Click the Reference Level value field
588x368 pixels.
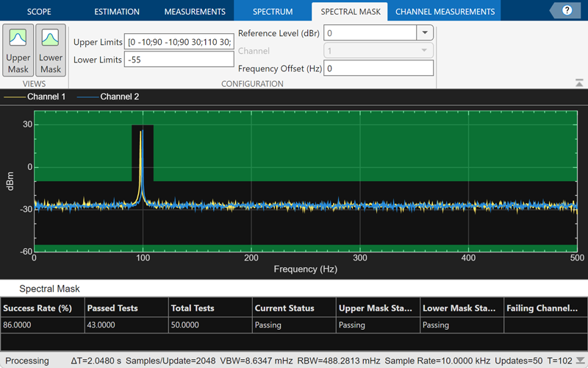click(370, 33)
